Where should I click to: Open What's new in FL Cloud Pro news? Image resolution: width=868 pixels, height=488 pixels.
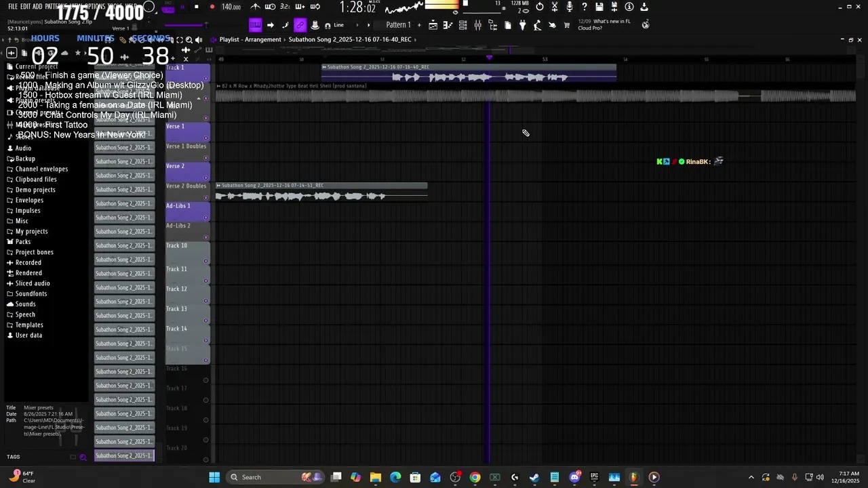pyautogui.click(x=604, y=24)
